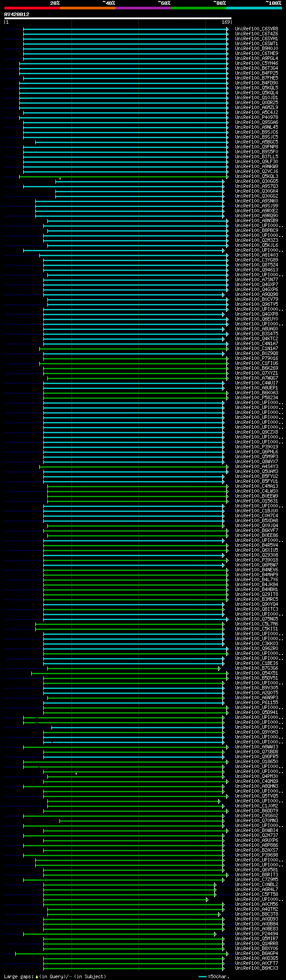Click the orange ~40% identity legend segment
This screenshot has height=980, width=286.
pyautogui.click(x=87, y=8)
